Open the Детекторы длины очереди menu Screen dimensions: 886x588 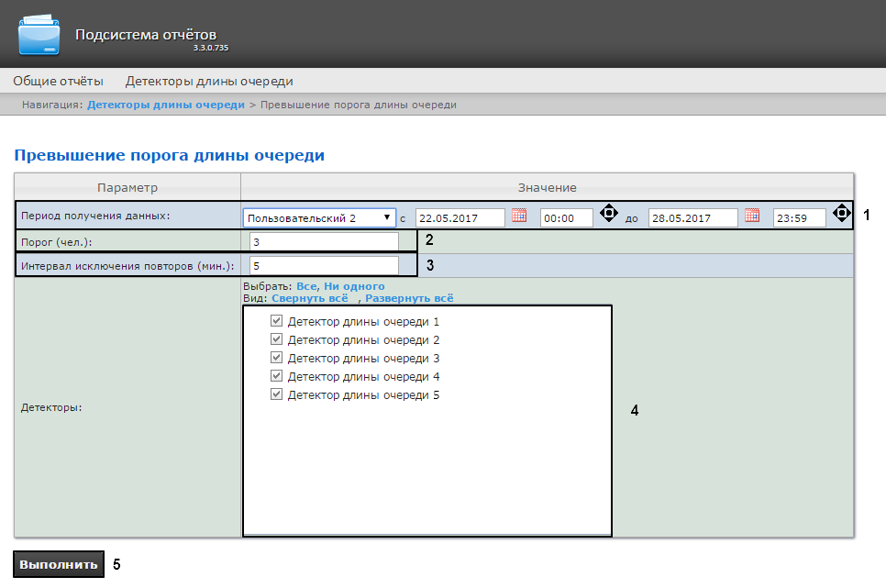(209, 81)
